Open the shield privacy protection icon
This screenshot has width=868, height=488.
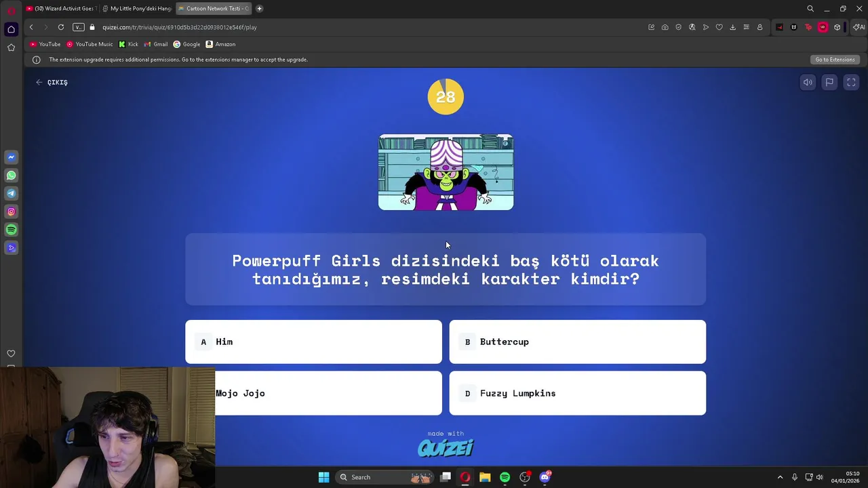point(678,27)
